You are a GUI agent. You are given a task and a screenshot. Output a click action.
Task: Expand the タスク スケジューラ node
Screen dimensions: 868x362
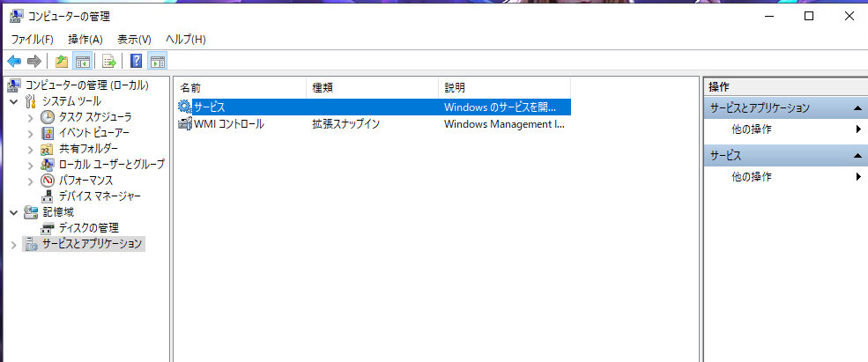pyautogui.click(x=31, y=117)
